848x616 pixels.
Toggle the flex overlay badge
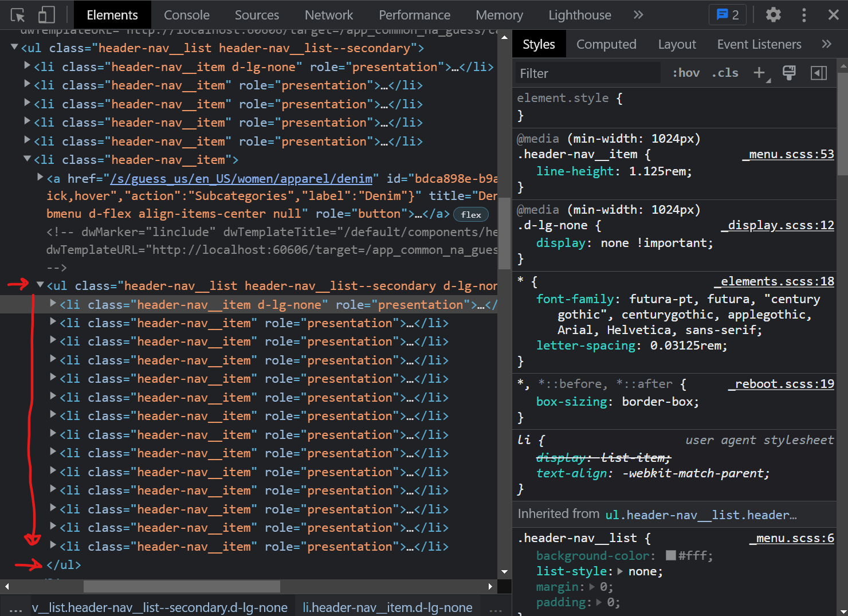[x=470, y=214]
